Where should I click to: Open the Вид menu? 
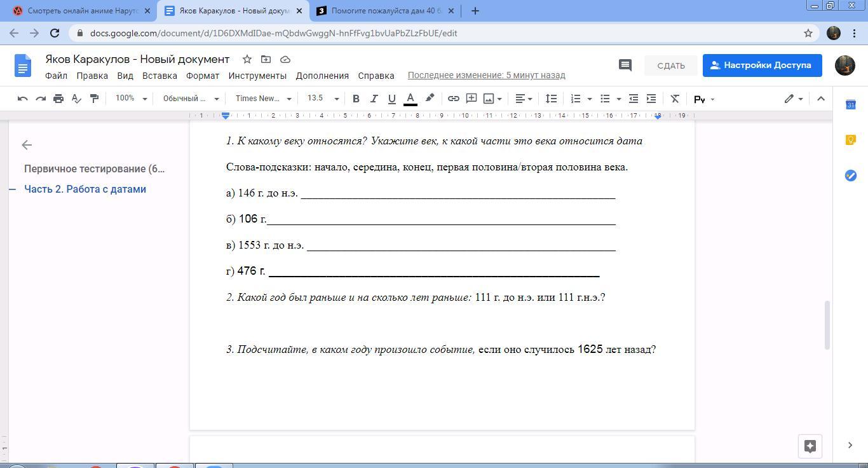coord(125,76)
